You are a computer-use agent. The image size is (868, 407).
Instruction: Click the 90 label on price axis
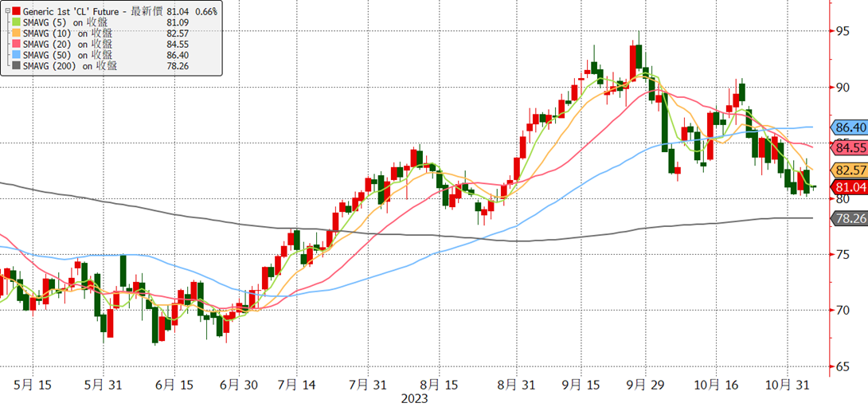click(843, 87)
